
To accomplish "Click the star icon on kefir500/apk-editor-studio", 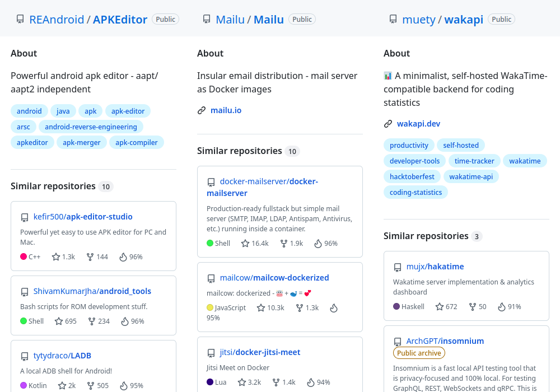I will click(55, 256).
